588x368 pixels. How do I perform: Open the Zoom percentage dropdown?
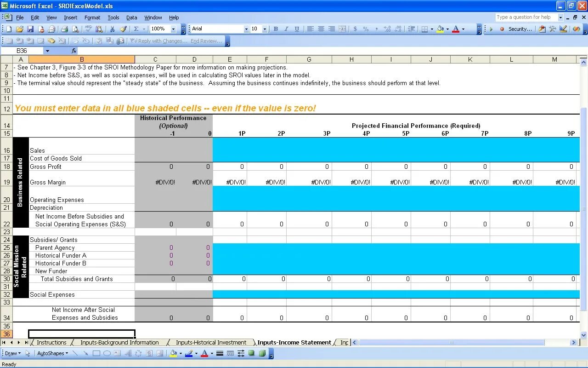[x=173, y=29]
